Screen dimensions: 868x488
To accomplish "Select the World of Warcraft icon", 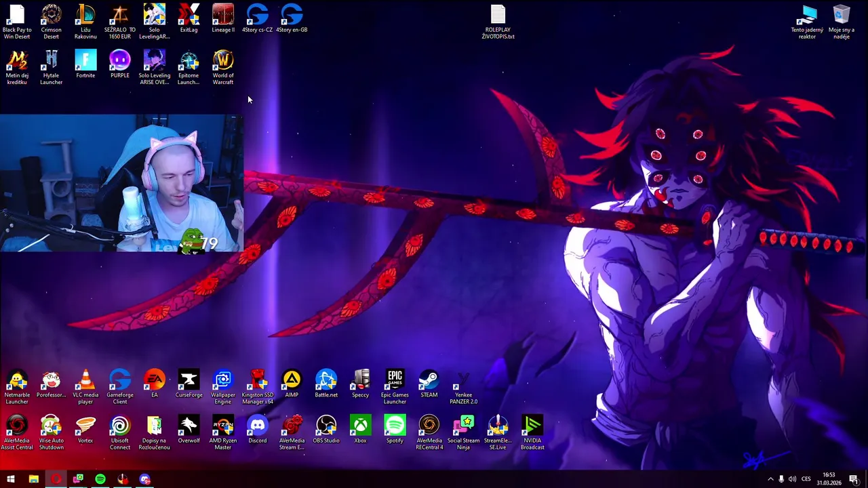I will coord(223,67).
